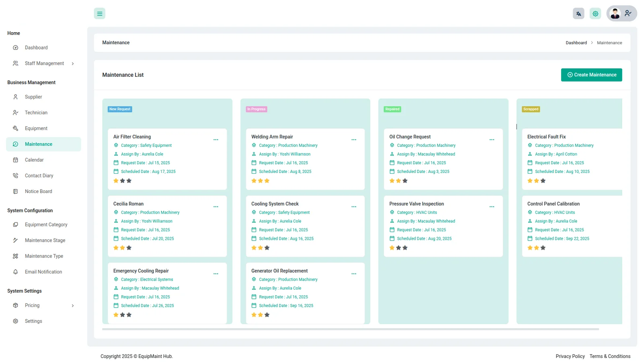Click the Maintenance Type tools icon

[x=16, y=256]
